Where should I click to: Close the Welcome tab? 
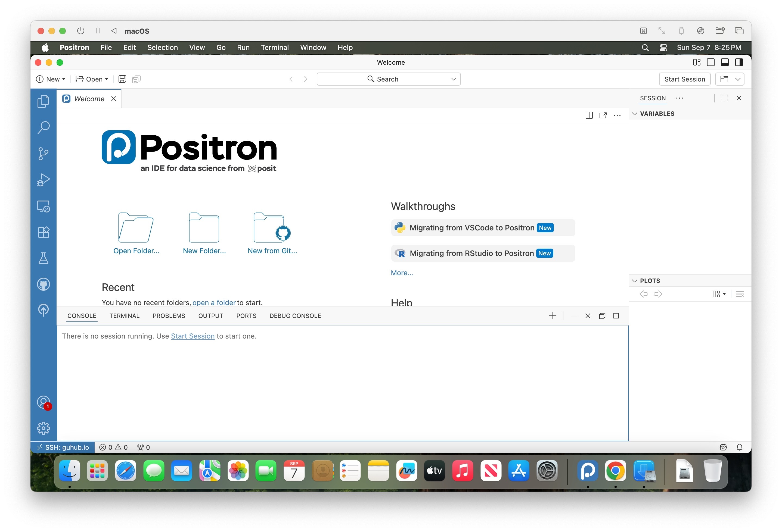coord(114,99)
